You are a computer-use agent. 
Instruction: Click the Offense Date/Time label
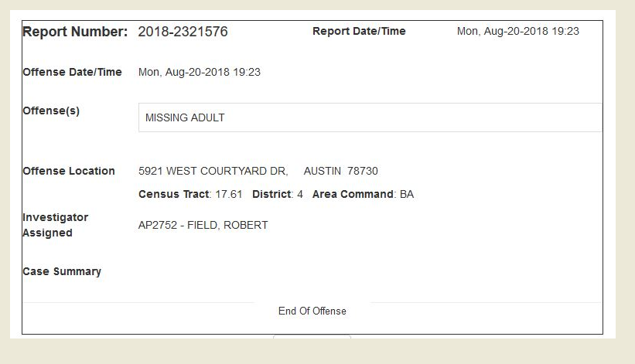point(72,72)
